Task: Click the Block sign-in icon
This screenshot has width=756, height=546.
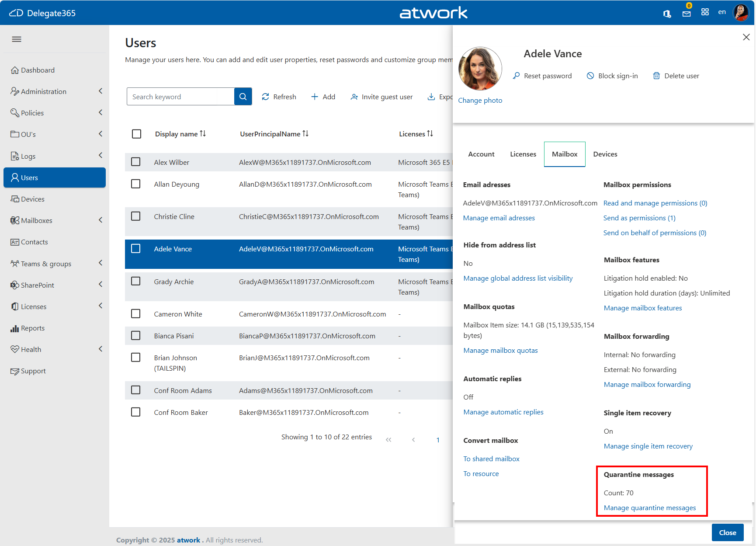Action: [x=590, y=76]
